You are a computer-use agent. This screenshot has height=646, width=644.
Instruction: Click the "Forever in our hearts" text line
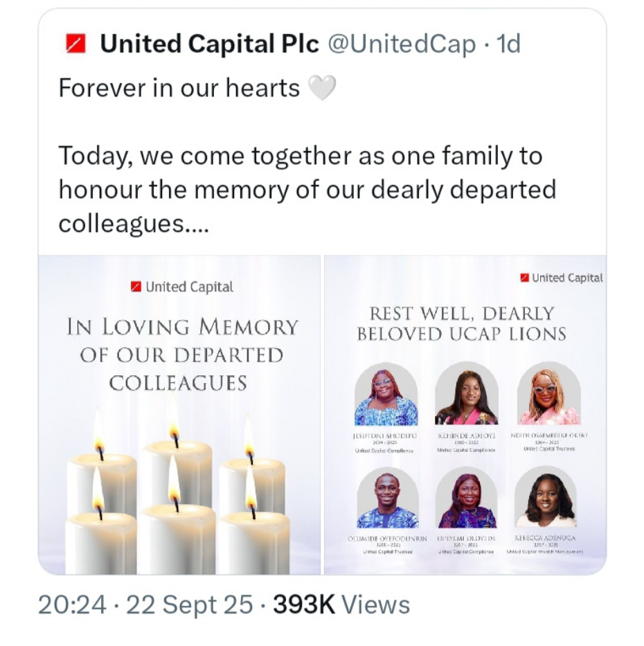[x=179, y=88]
